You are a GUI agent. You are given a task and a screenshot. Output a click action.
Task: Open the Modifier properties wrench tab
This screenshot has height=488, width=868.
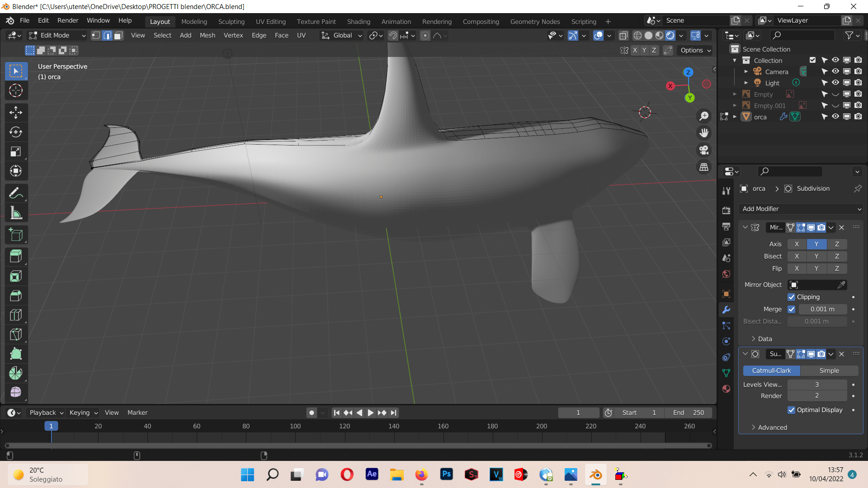726,310
